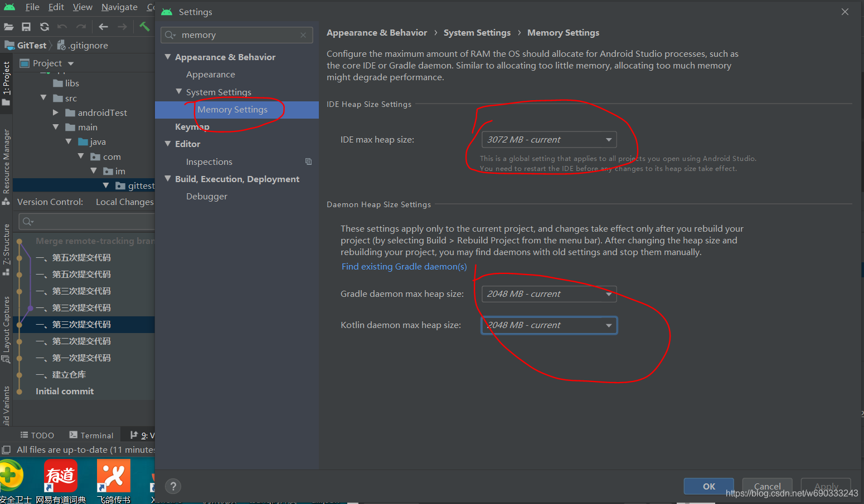Select the libs folder in project tree
Viewport: 864px width, 504px height.
pyautogui.click(x=66, y=84)
